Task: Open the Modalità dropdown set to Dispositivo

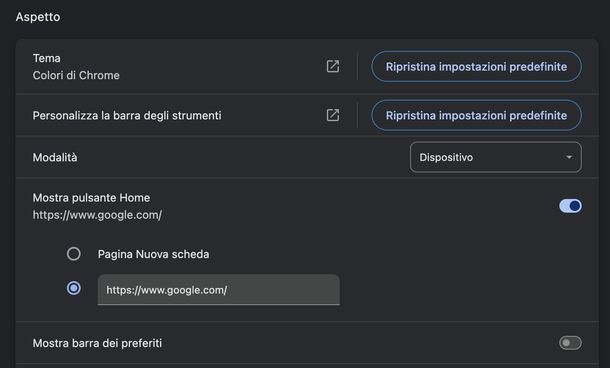Action: (x=496, y=157)
